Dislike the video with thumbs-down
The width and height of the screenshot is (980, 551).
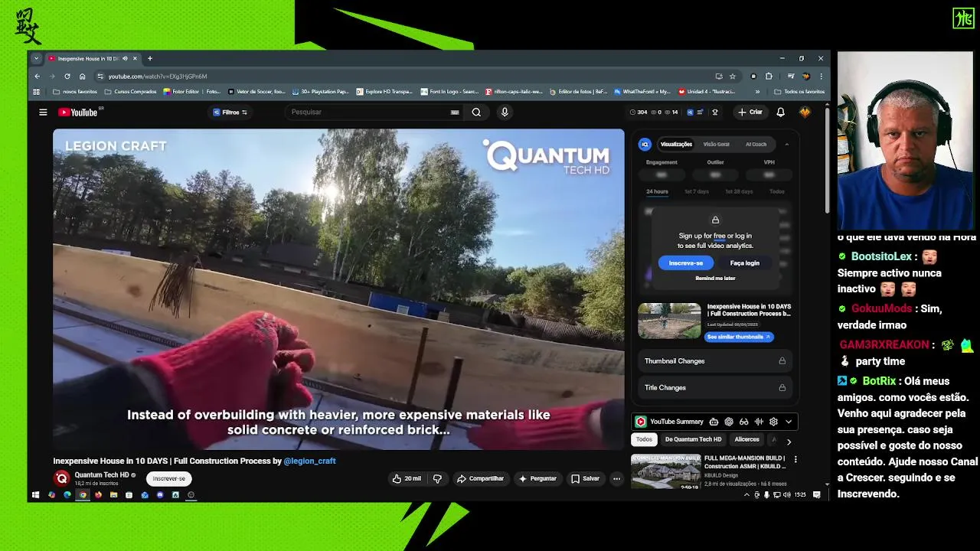[437, 478]
